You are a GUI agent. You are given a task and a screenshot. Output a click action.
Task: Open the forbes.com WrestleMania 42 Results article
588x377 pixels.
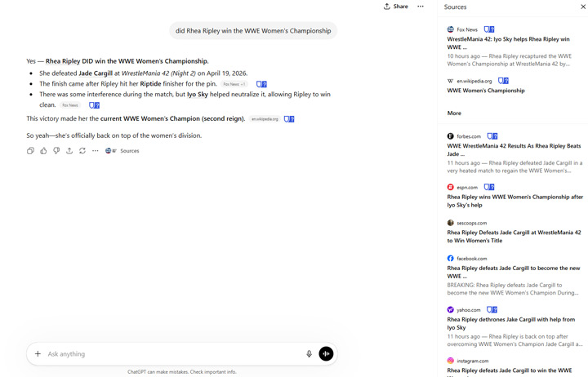pyautogui.click(x=514, y=150)
